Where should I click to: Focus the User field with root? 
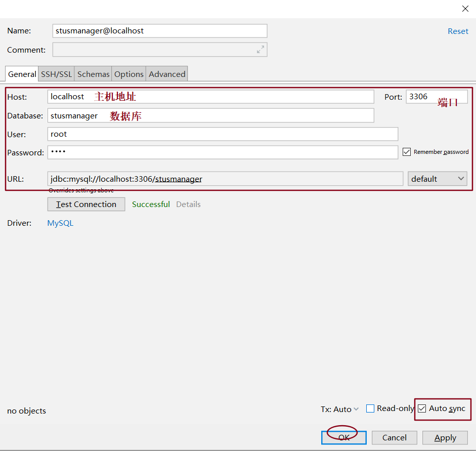[x=223, y=134]
